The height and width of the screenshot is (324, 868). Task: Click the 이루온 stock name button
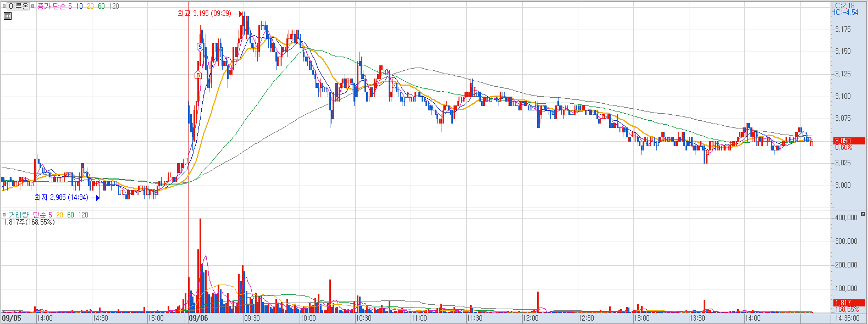18,6
